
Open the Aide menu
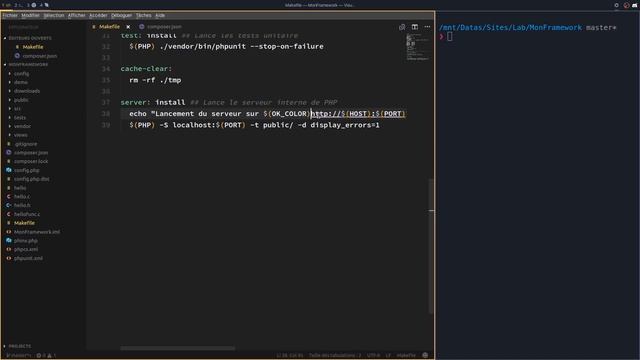[160, 16]
